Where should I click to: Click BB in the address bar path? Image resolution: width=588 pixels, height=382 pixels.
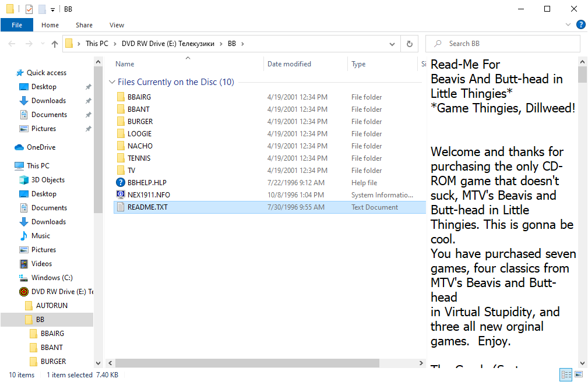pos(232,44)
